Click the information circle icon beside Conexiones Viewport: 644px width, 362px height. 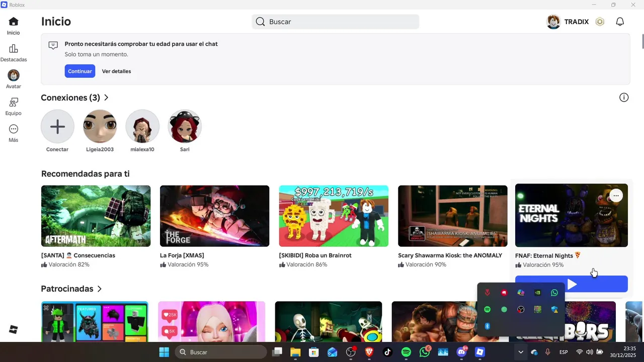tap(624, 98)
